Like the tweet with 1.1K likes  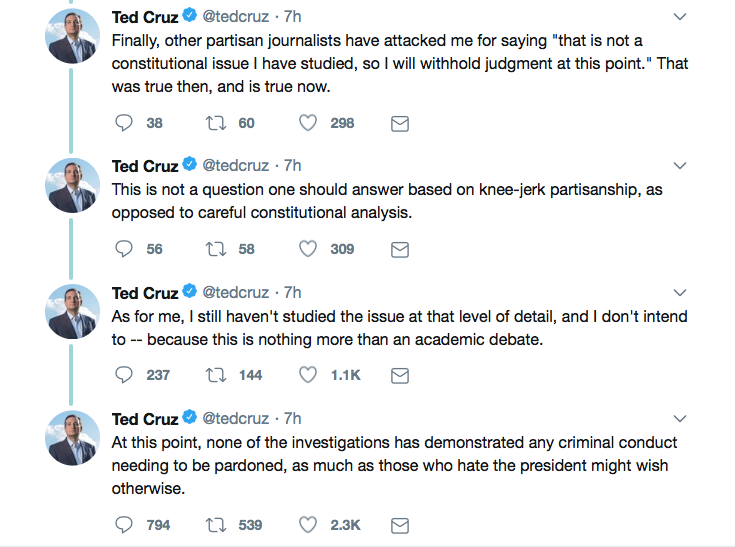click(308, 375)
